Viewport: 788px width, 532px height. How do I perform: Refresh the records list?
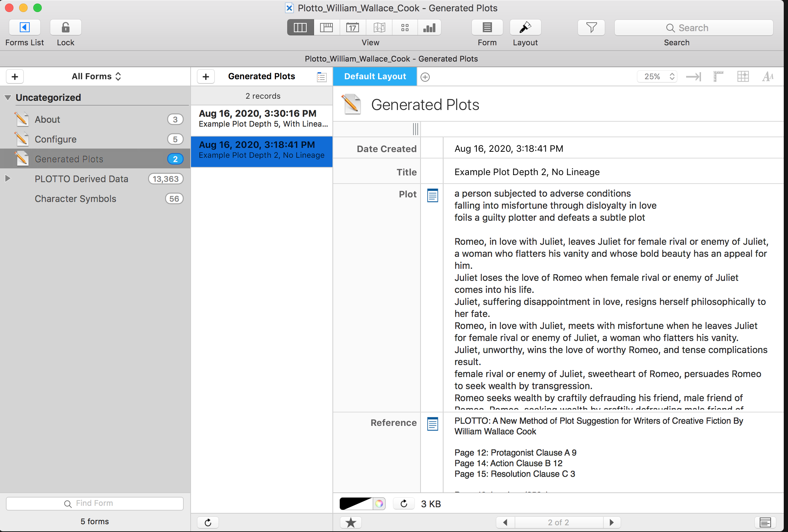[x=208, y=522]
